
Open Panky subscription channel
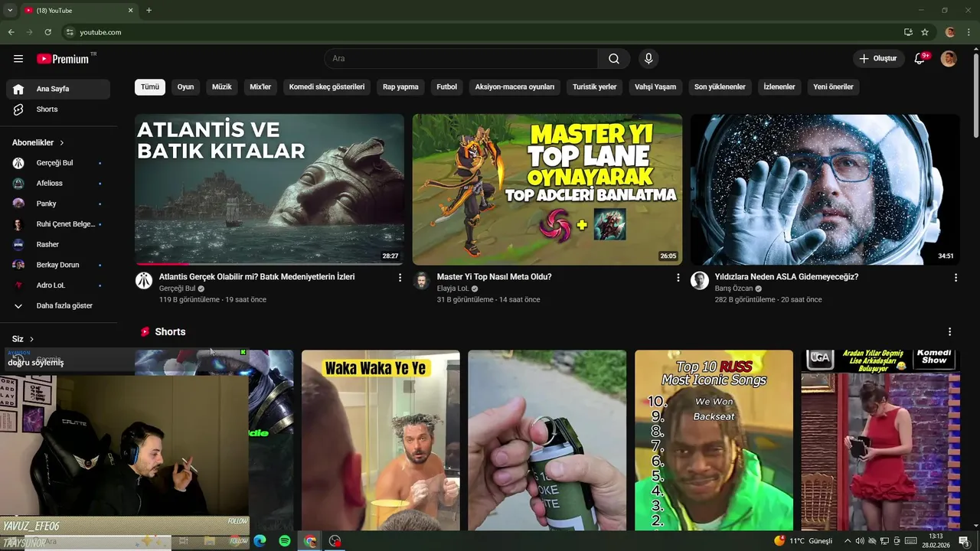(58, 204)
